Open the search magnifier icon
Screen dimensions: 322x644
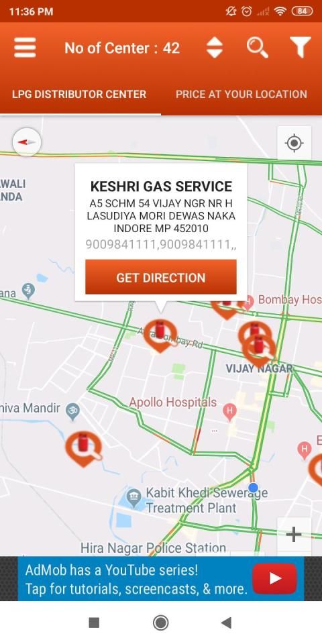coord(258,48)
